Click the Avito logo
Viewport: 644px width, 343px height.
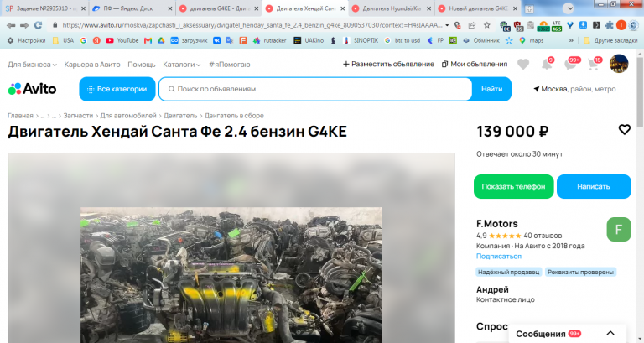(32, 89)
